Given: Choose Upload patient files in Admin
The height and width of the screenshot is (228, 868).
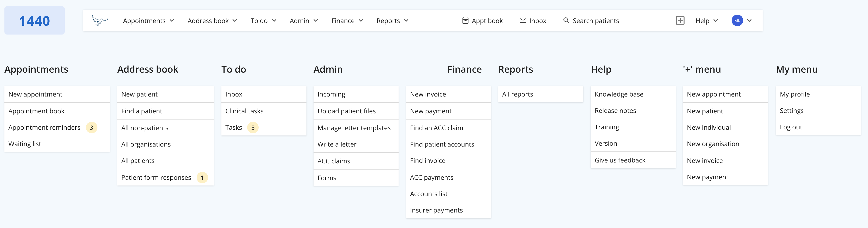Looking at the screenshot, I should pyautogui.click(x=356, y=111).
